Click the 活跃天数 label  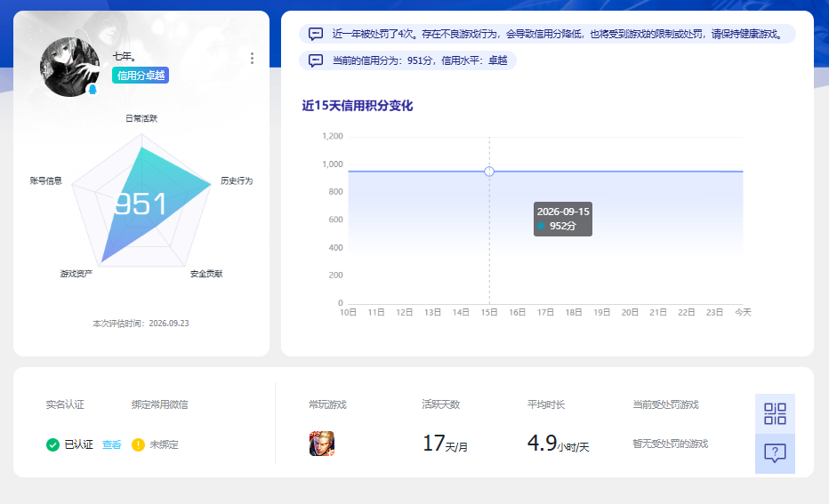441,404
